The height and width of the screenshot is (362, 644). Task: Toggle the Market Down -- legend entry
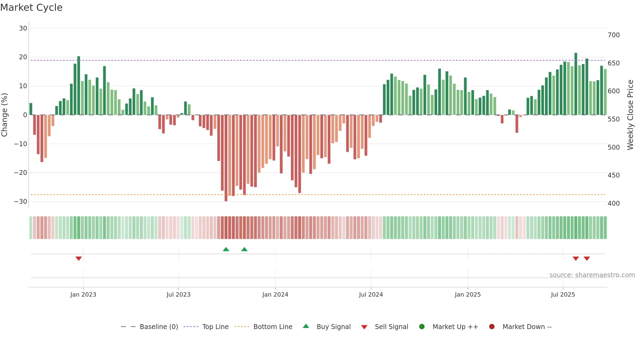(520, 327)
